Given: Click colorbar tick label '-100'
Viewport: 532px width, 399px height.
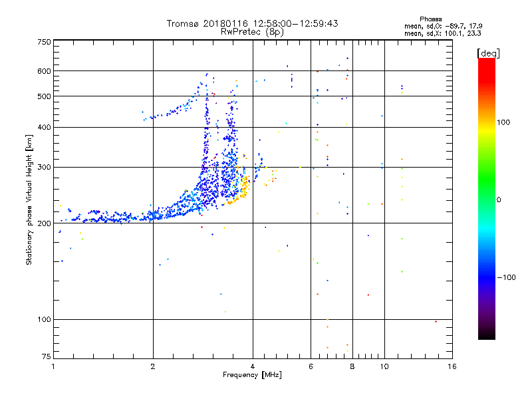Looking at the screenshot, I should pos(506,277).
